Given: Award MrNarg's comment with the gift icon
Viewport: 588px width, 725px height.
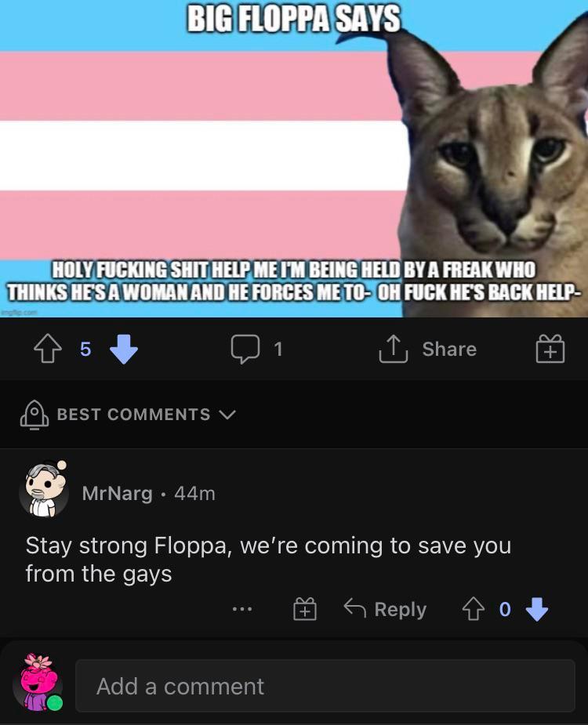Looking at the screenshot, I should click(305, 608).
